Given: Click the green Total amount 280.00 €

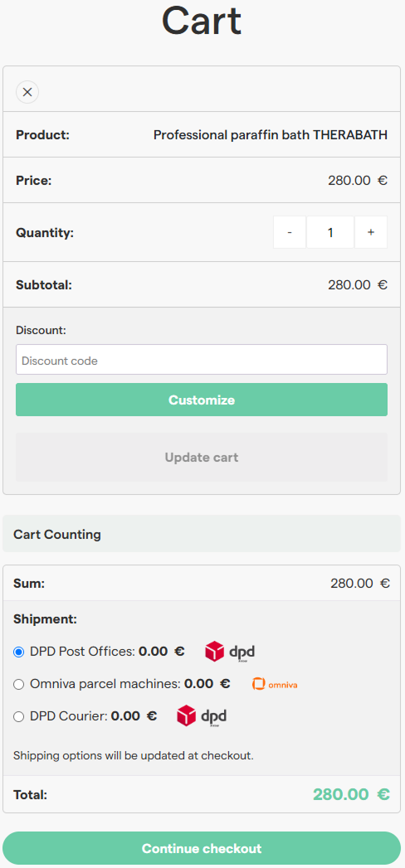Looking at the screenshot, I should click(x=351, y=794).
